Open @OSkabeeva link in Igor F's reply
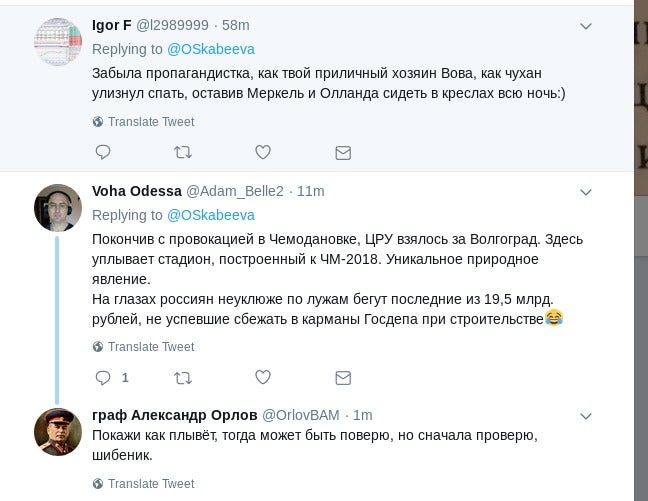 coord(210,48)
